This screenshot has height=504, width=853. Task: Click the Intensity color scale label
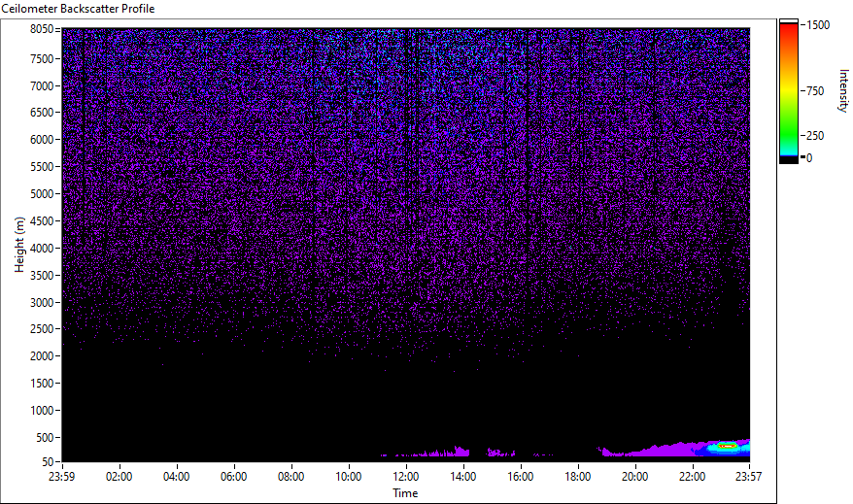click(x=843, y=90)
